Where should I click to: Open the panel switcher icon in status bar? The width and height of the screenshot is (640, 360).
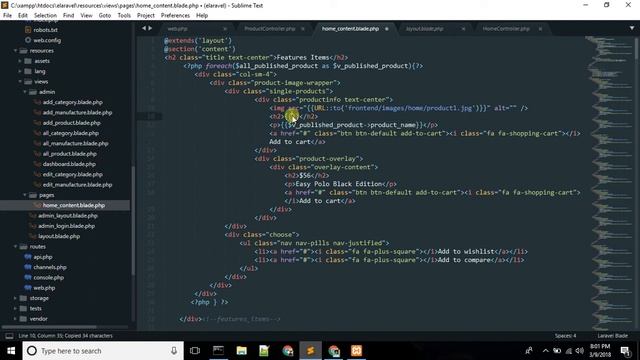pos(9,336)
